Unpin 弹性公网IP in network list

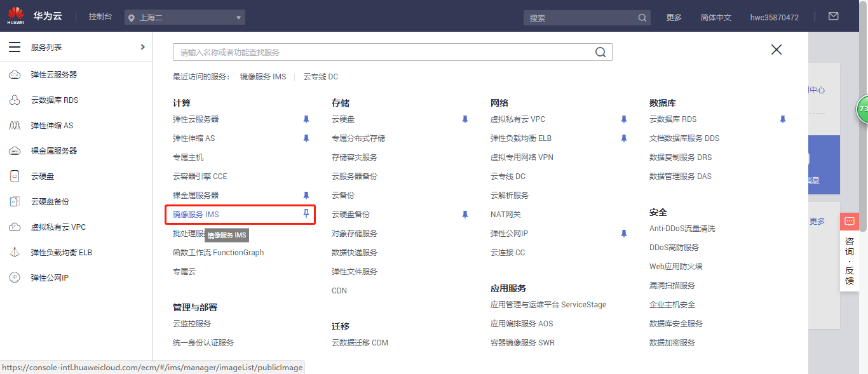[624, 234]
